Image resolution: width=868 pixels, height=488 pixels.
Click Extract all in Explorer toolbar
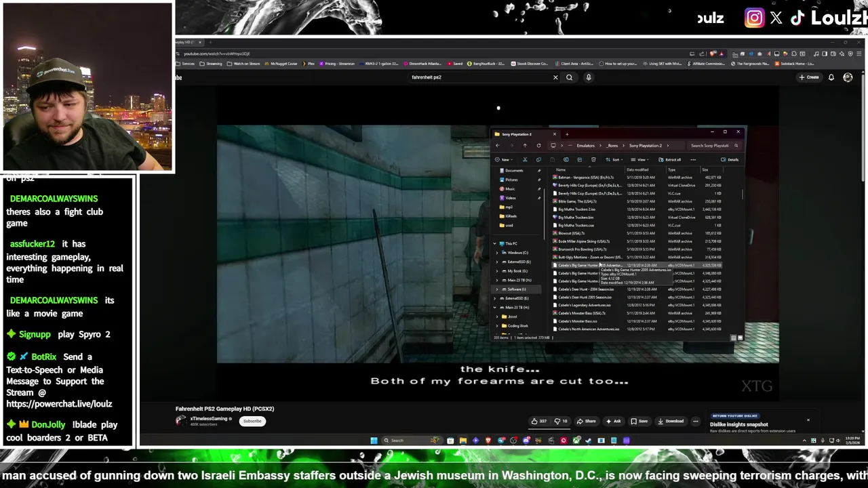pos(670,160)
